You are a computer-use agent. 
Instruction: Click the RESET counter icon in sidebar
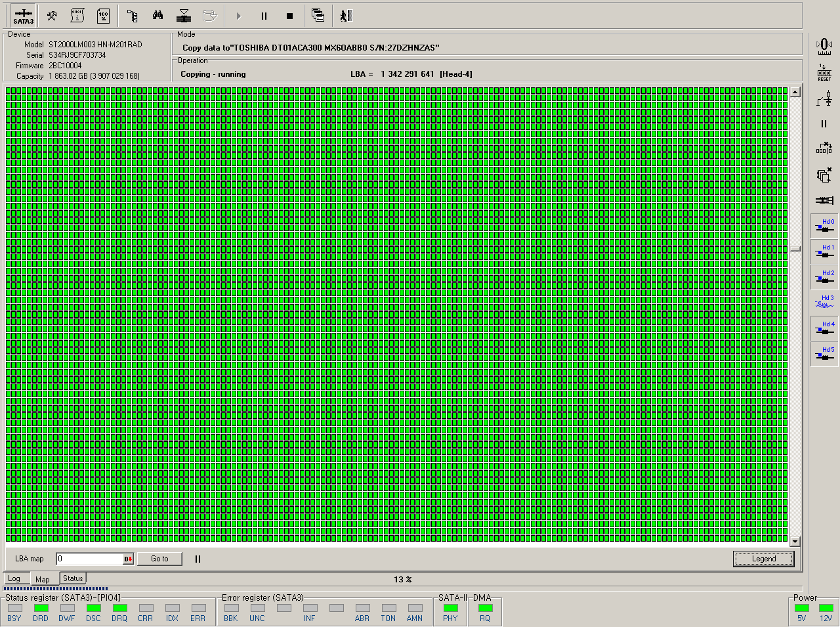coord(824,72)
